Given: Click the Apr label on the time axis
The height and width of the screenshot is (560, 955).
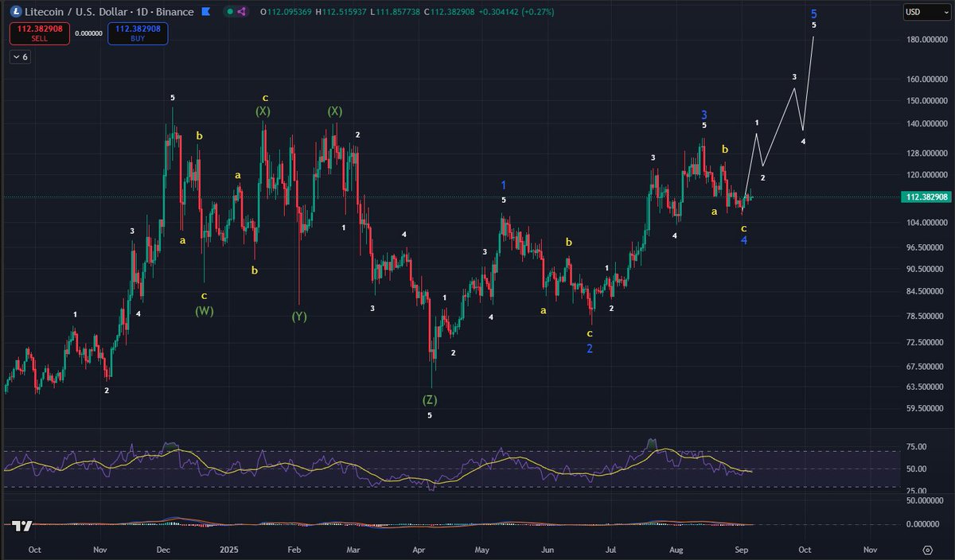Looking at the screenshot, I should tap(419, 550).
